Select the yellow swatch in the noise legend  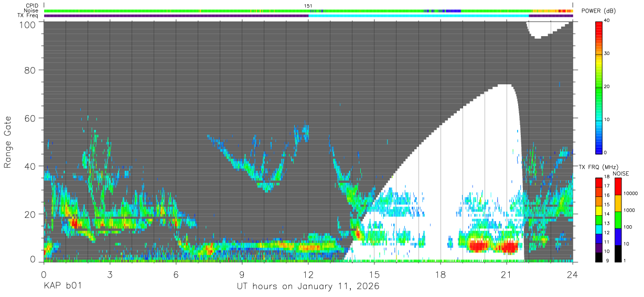point(618,203)
